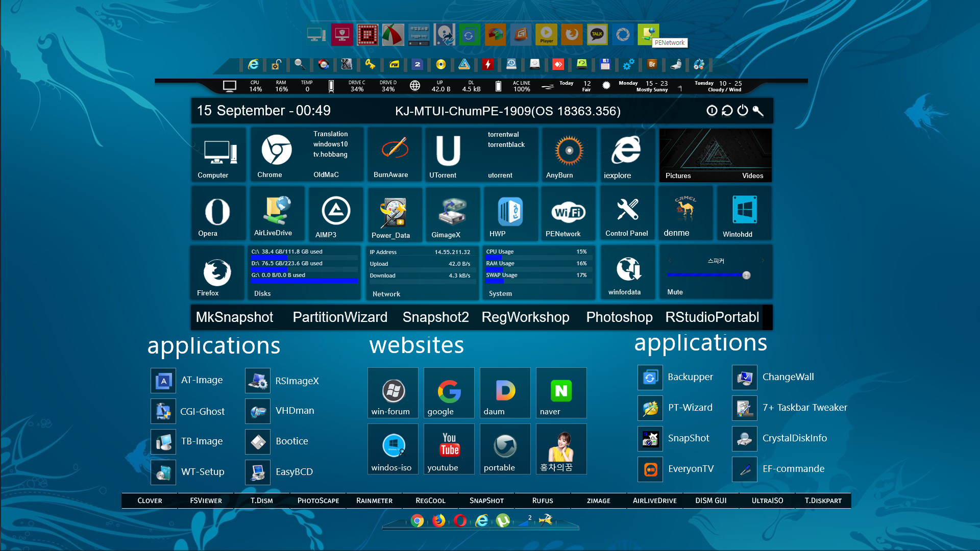Open winfordata tile
The image size is (980, 551).
click(x=627, y=272)
